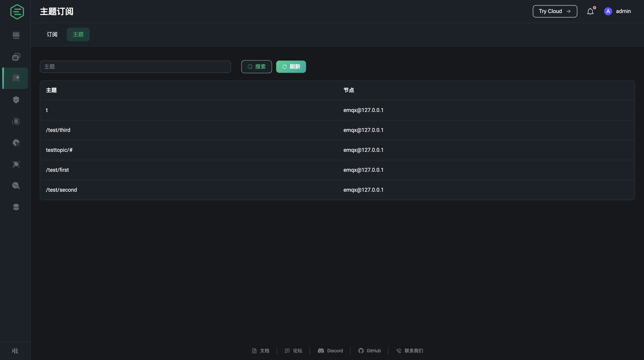The width and height of the screenshot is (644, 360).
Task: Open the notification bell with red badge
Action: [590, 11]
